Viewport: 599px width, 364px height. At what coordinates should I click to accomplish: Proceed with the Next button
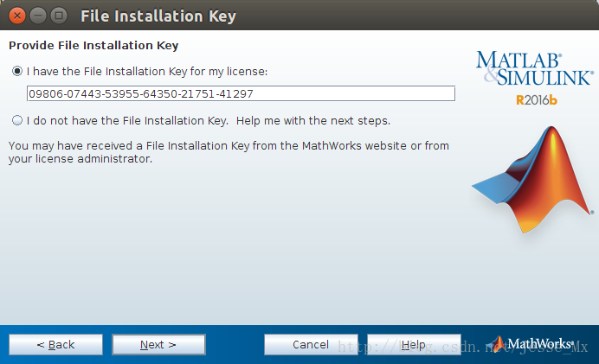coord(158,344)
